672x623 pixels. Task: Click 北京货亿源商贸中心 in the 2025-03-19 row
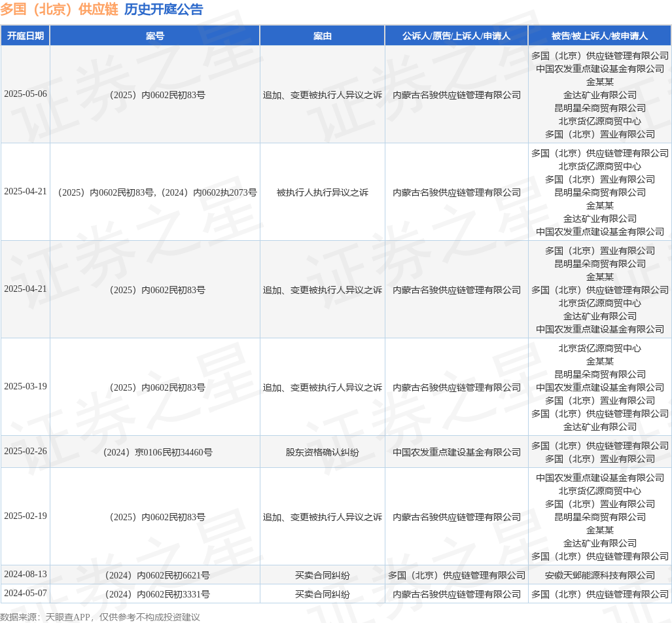click(599, 348)
